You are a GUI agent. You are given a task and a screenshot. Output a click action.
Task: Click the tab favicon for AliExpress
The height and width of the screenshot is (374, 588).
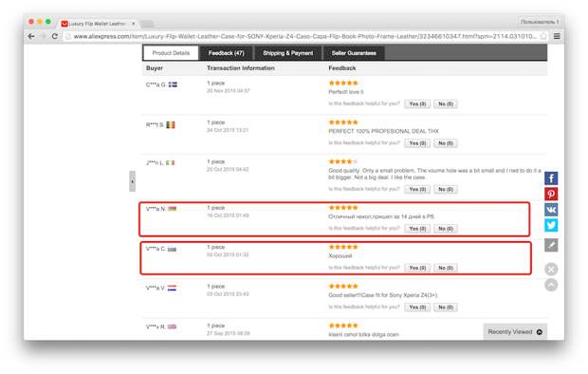pos(64,24)
